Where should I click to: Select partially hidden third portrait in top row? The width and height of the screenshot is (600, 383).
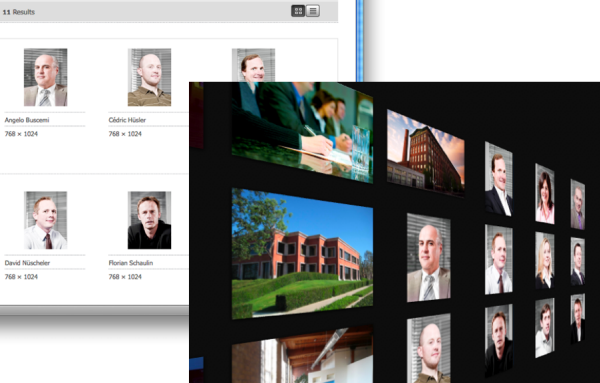pos(253,65)
